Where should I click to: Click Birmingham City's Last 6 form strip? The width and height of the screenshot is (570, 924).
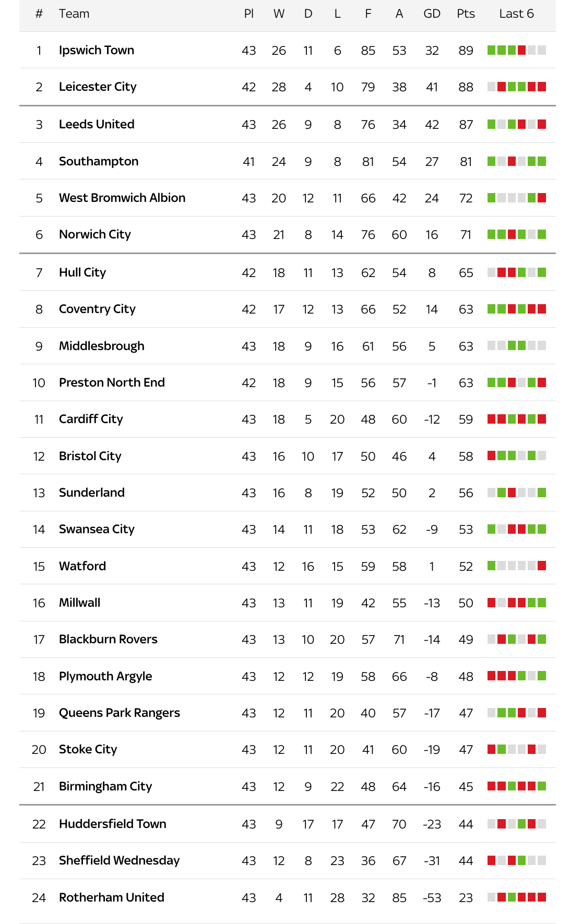pos(516,786)
